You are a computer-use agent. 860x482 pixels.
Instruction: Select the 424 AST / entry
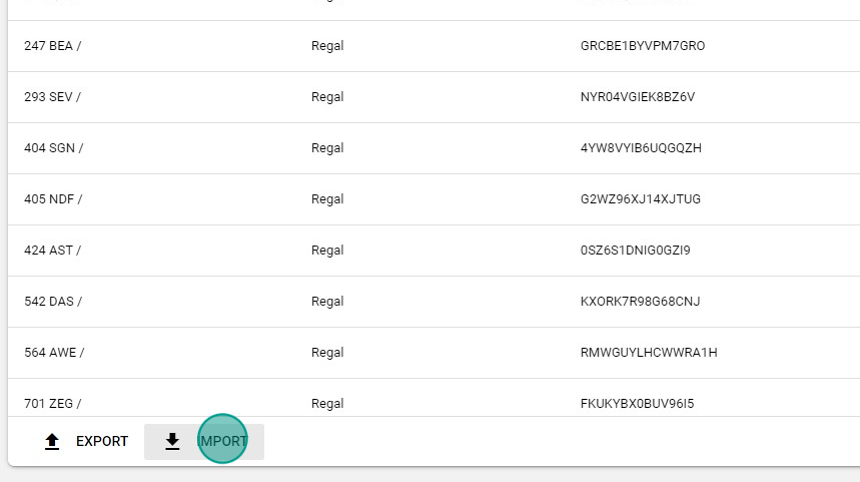pos(434,251)
